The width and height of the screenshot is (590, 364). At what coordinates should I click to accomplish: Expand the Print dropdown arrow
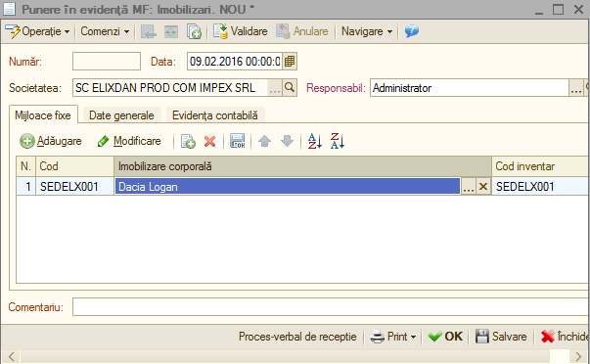(413, 337)
